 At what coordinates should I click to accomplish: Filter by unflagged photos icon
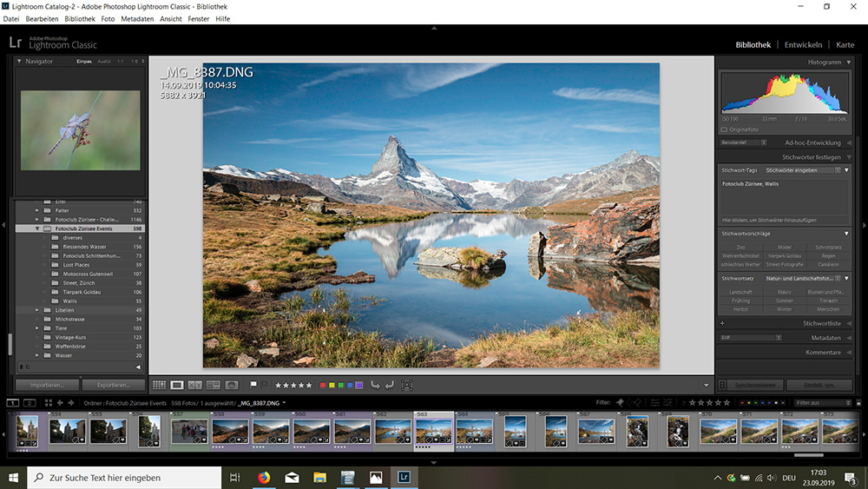pos(628,403)
